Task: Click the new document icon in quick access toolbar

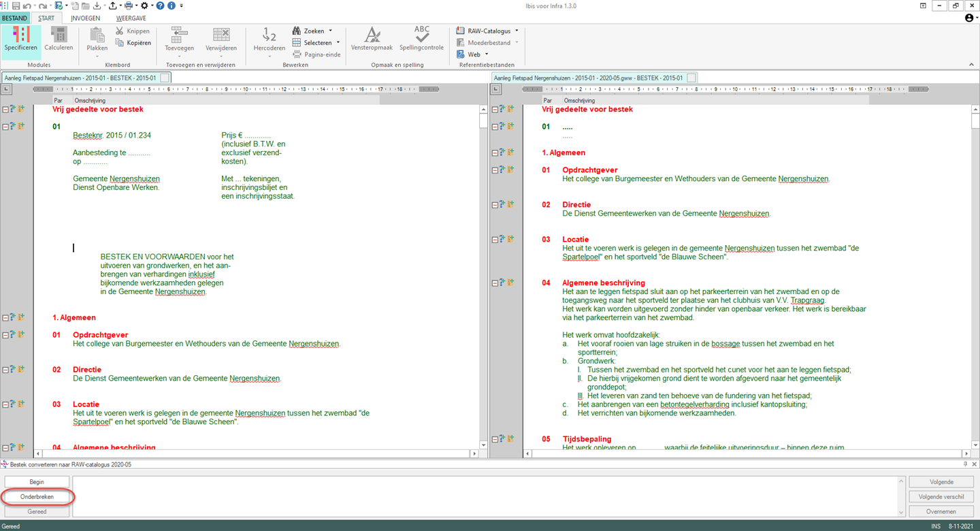Action: tap(75, 5)
